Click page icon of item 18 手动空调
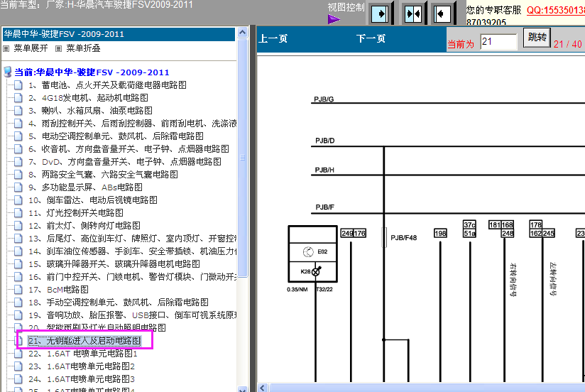Viewport: 585px width, 392px height. pos(18,302)
